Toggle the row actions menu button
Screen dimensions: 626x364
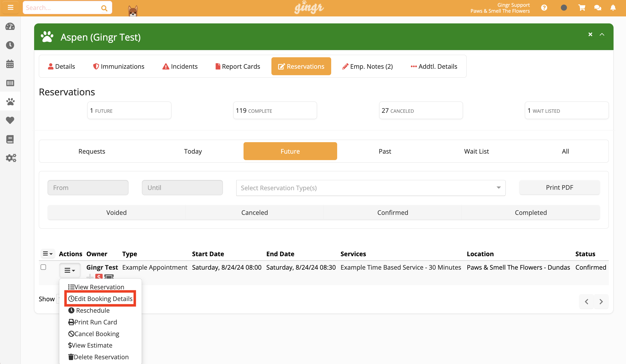tap(70, 270)
